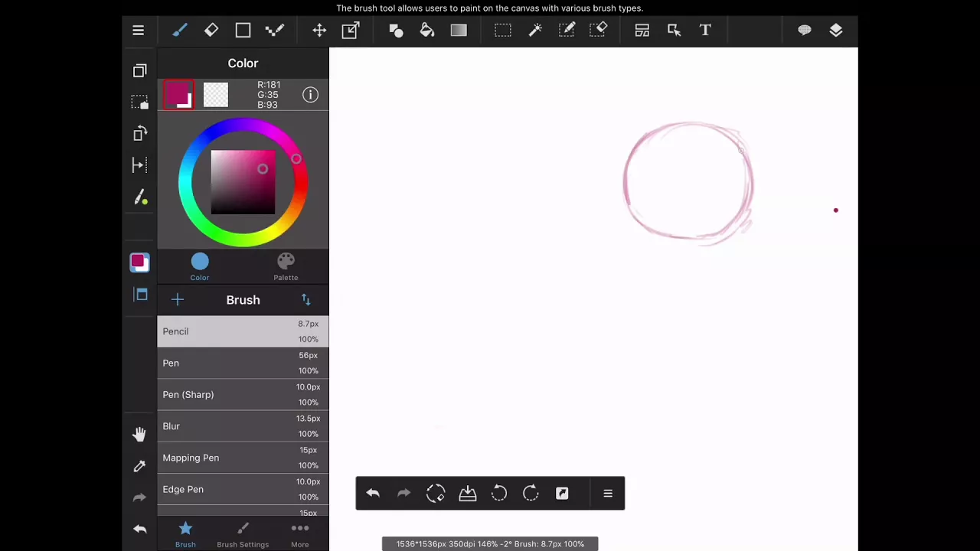Click the flip horizontal icon in sidebar
The image size is (980, 551).
[x=139, y=165]
